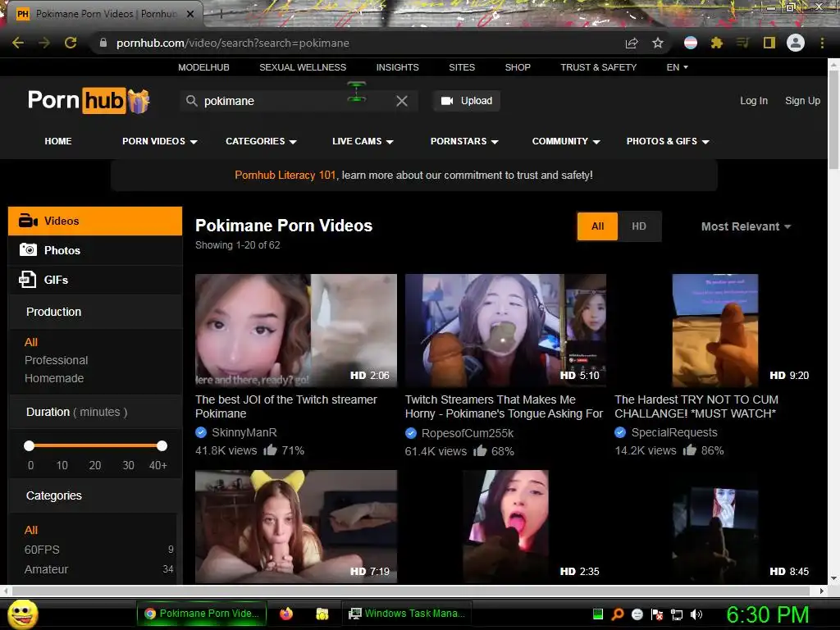Click the volume speaker tray icon
The width and height of the screenshot is (840, 630).
pyautogui.click(x=696, y=614)
